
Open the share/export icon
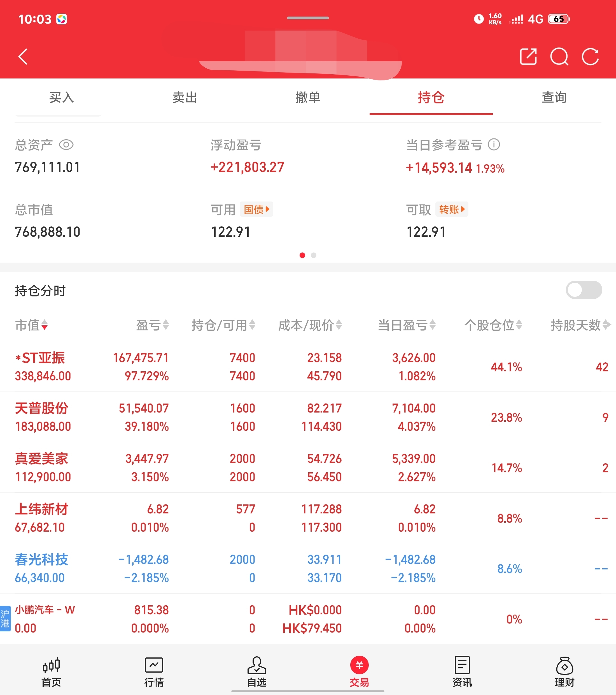tap(528, 56)
